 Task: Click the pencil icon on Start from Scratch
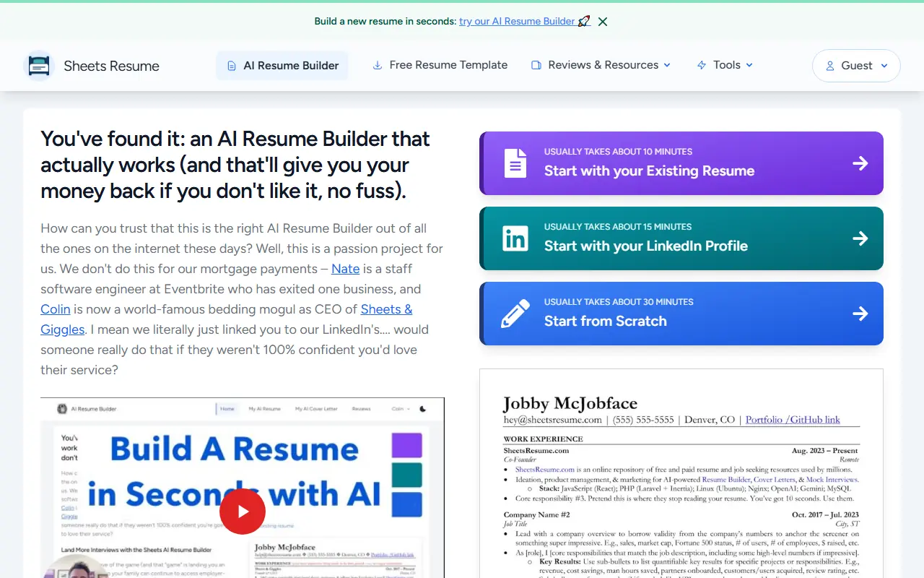(515, 314)
